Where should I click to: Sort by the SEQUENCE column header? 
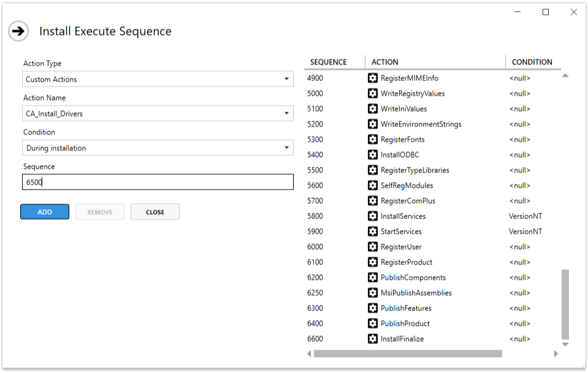coord(328,62)
